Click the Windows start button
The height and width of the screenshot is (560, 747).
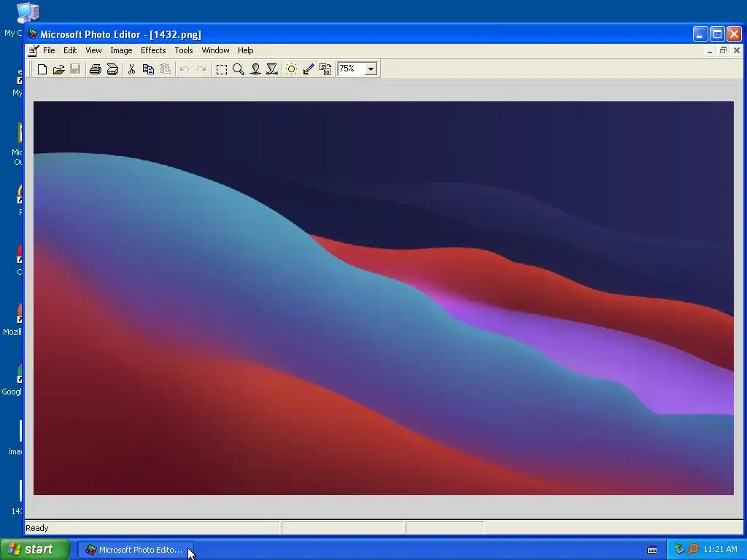click(x=35, y=549)
